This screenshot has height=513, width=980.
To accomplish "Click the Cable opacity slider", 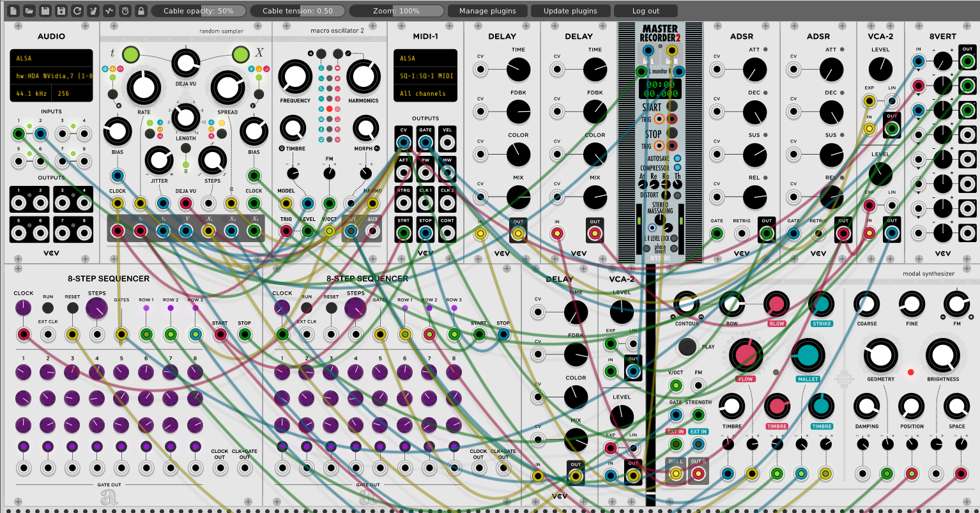I will pos(199,11).
